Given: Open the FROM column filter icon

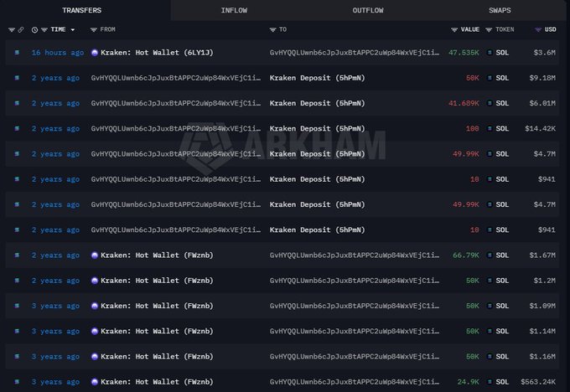Looking at the screenshot, I should 94,30.
